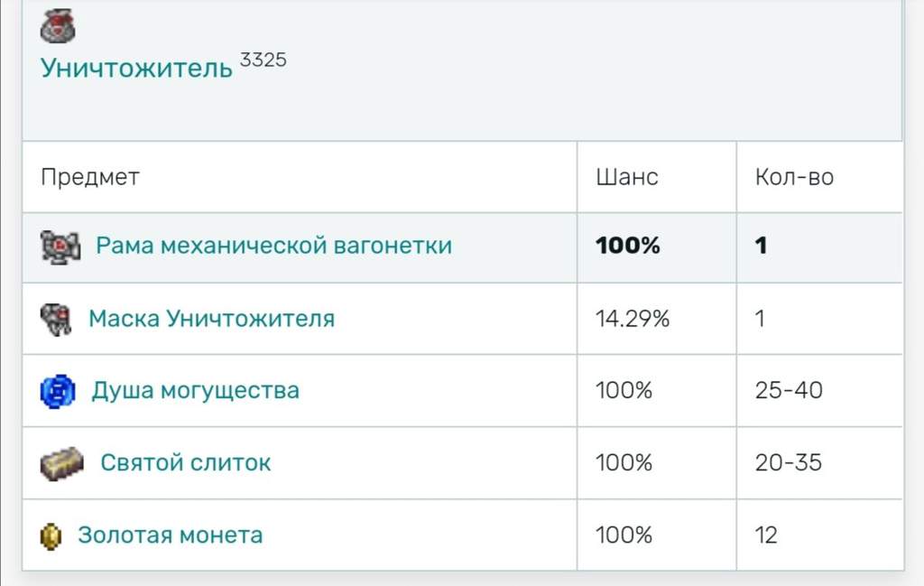
Task: Open Душа могущества link
Action: point(195,391)
